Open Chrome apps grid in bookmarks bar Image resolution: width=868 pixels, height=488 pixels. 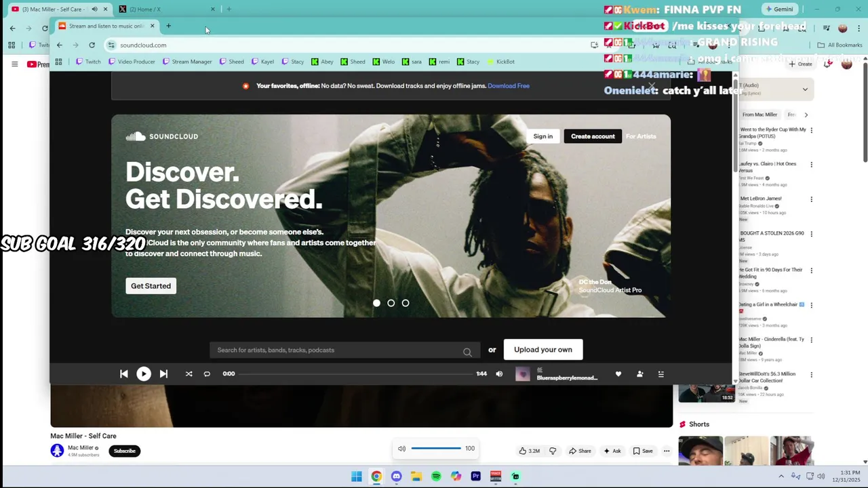pos(58,62)
